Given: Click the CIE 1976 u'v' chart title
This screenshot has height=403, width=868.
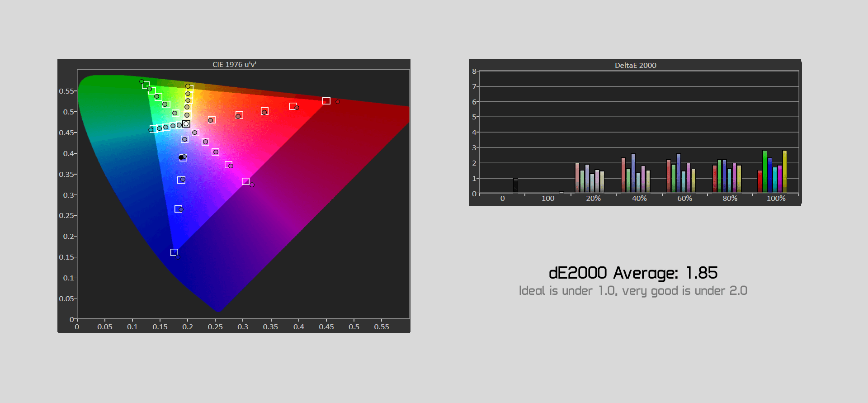Looking at the screenshot, I should (x=234, y=65).
